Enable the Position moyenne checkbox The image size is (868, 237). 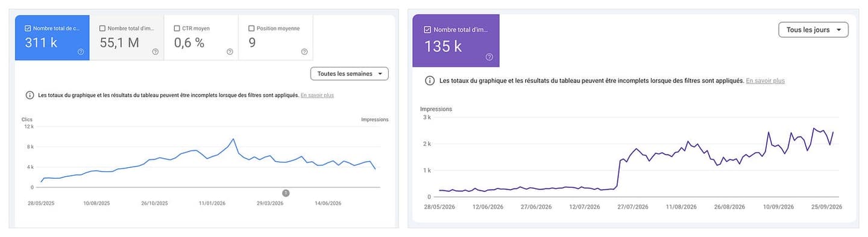(251, 28)
